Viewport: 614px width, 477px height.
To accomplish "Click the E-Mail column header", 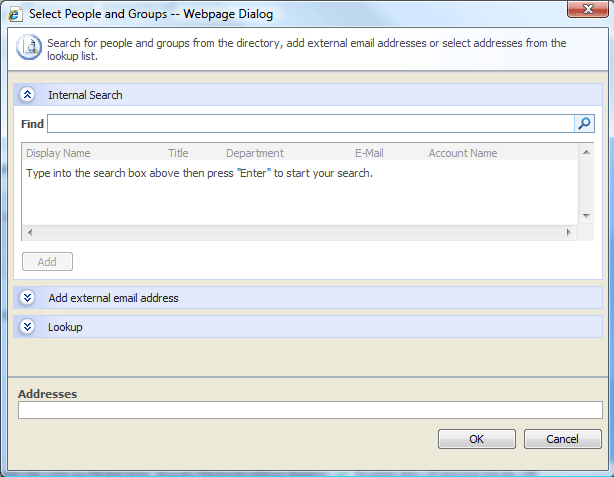I will (x=368, y=153).
